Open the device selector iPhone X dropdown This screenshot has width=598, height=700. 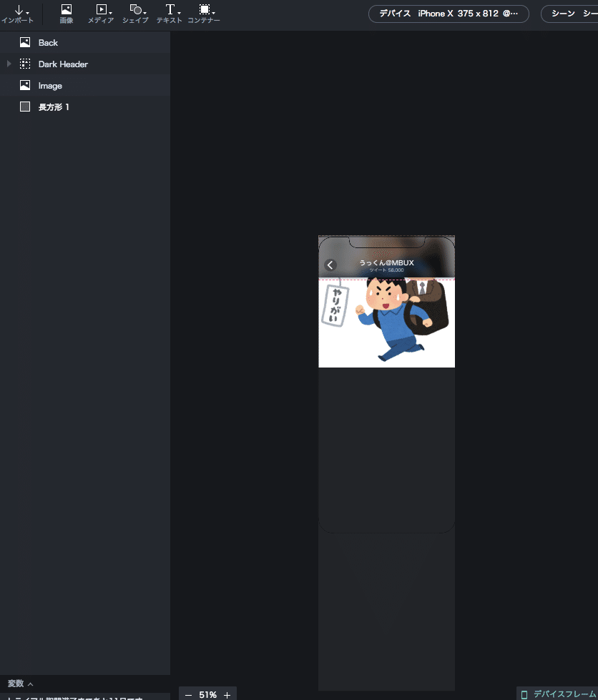448,14
